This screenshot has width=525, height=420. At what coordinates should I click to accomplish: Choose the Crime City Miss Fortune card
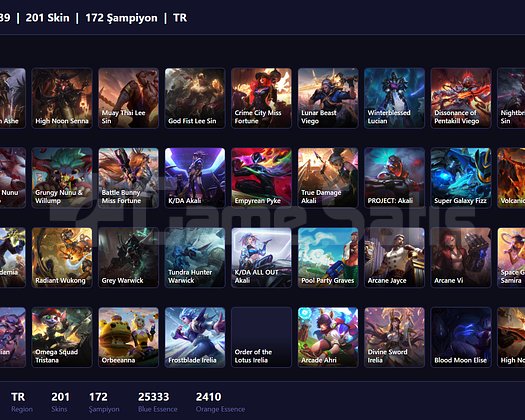261,98
